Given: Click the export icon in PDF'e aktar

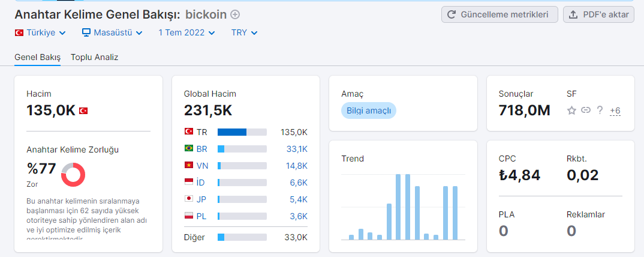Looking at the screenshot, I should 573,15.
